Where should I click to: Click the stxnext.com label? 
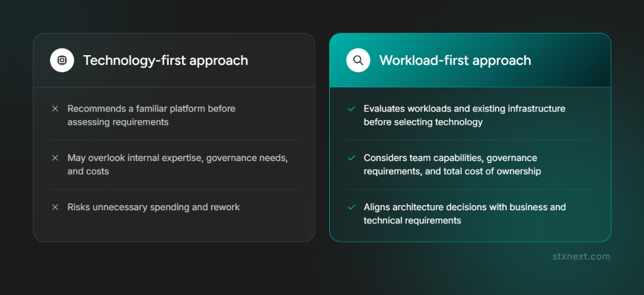pyautogui.click(x=582, y=257)
